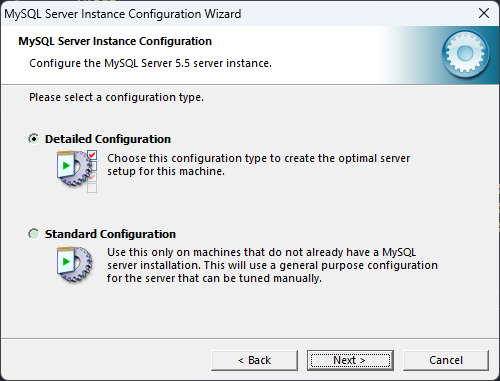Viewport: 500px width, 381px height.
Task: Close the MySQL Configuration Wizard window
Action: [x=484, y=14]
